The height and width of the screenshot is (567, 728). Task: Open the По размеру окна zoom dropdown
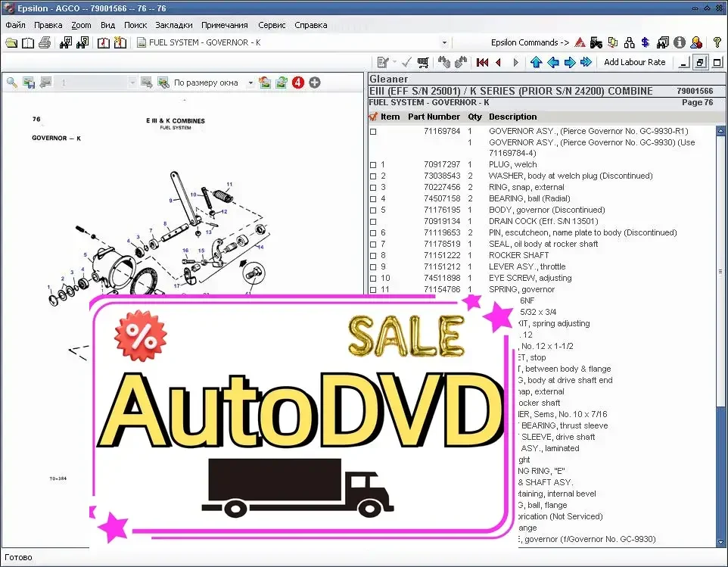coord(251,82)
